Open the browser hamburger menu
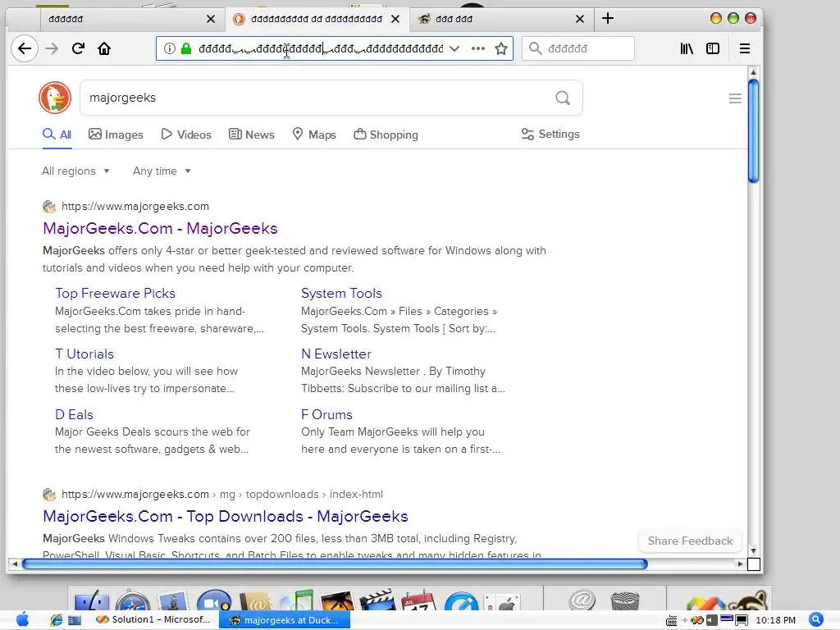 click(745, 48)
